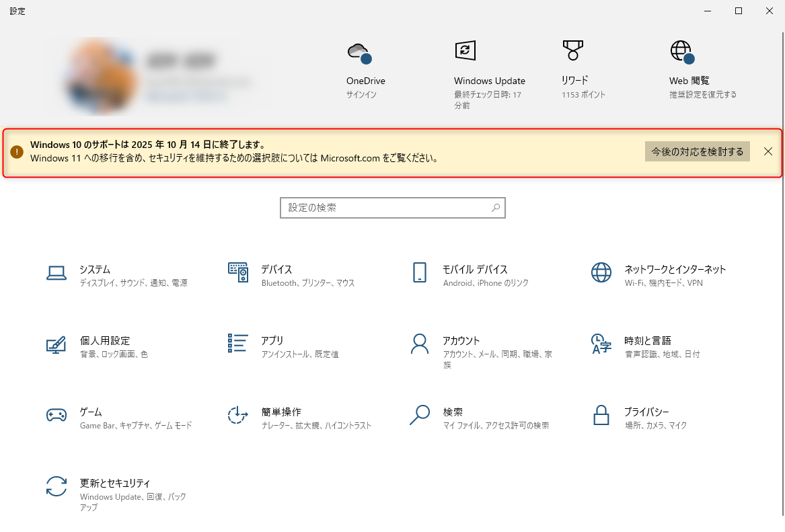Open the Web 閲覧 globe shortcut
Screen dimensions: 785x532
(681, 51)
